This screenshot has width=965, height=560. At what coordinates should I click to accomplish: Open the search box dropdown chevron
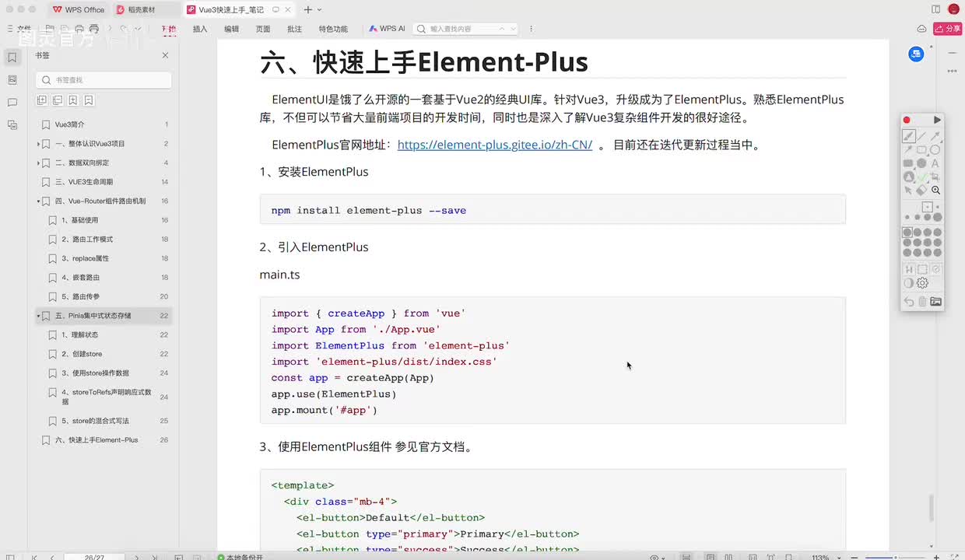[x=512, y=29]
